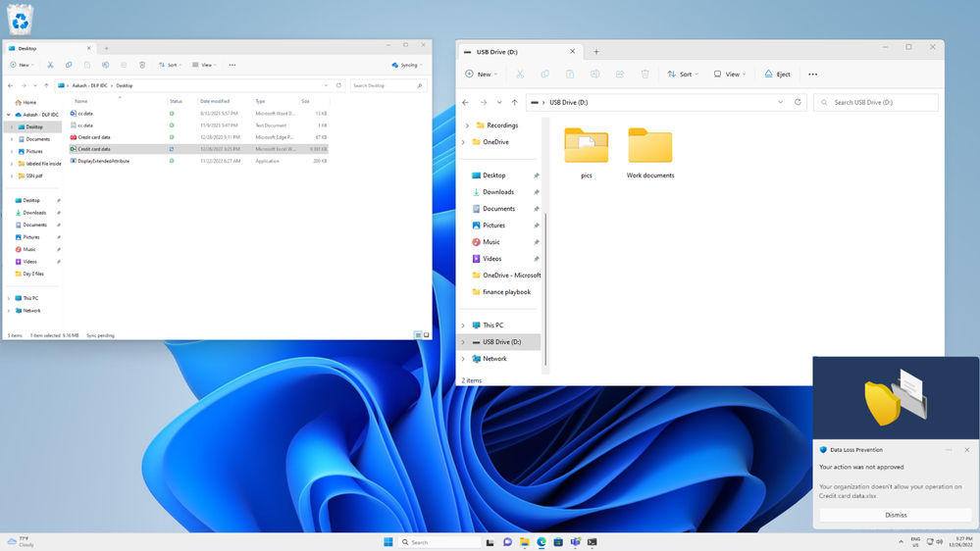Click Refresh icon in Desktop window address bar
Viewport: 980px width, 551px height.
pos(338,85)
